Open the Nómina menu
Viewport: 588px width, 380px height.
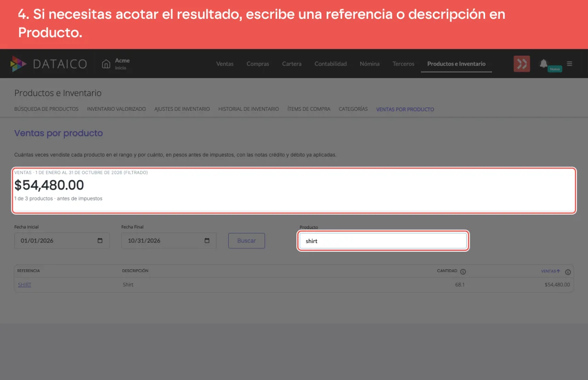click(370, 64)
